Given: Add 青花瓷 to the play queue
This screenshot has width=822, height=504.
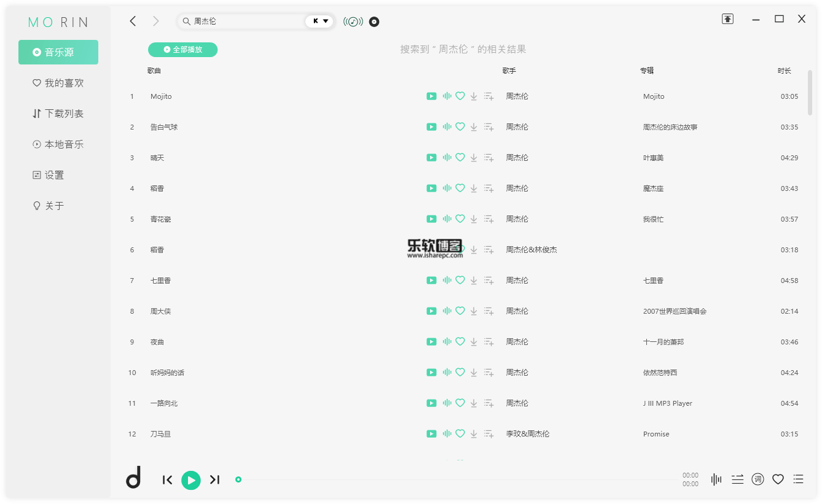Looking at the screenshot, I should tap(489, 219).
